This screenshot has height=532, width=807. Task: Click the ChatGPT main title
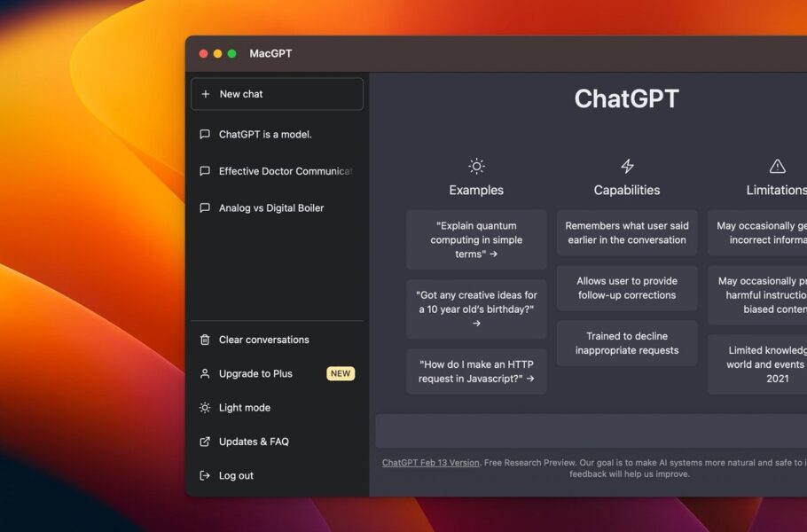coord(627,98)
